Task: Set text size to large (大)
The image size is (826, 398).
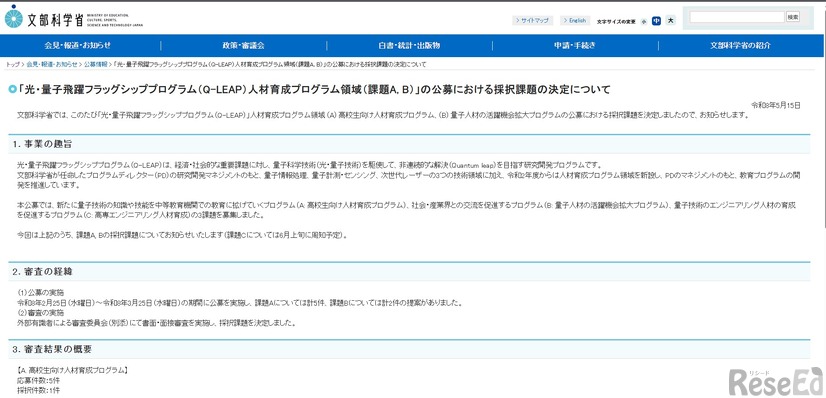Action: pyautogui.click(x=671, y=21)
